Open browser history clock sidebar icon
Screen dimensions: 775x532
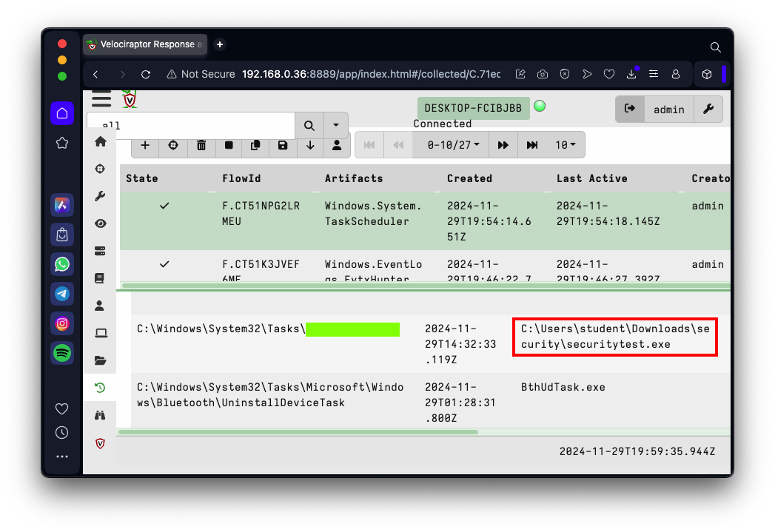click(61, 433)
